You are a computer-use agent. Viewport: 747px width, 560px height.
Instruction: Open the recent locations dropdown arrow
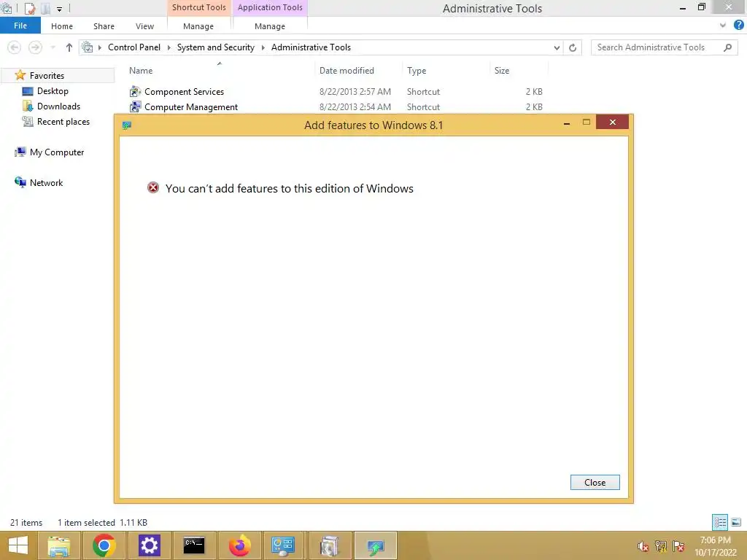pyautogui.click(x=53, y=47)
